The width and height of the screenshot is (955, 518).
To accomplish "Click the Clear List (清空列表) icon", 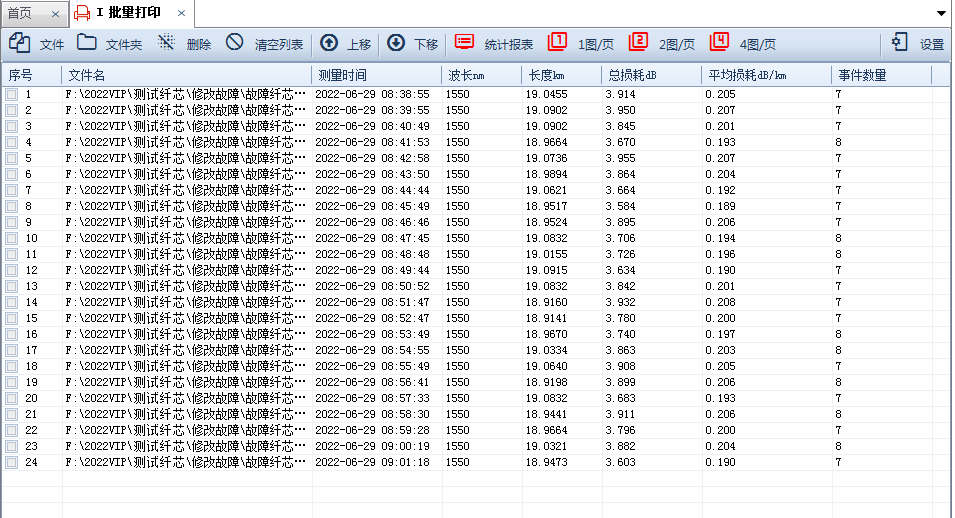I will [x=235, y=43].
